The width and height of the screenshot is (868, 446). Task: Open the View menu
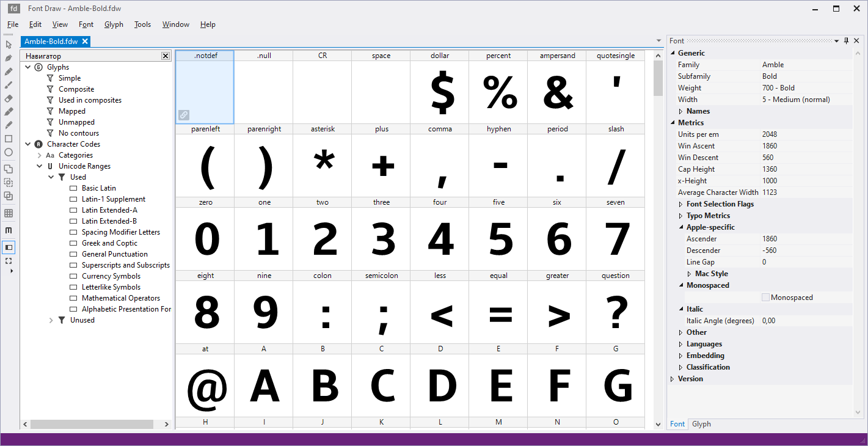[60, 24]
